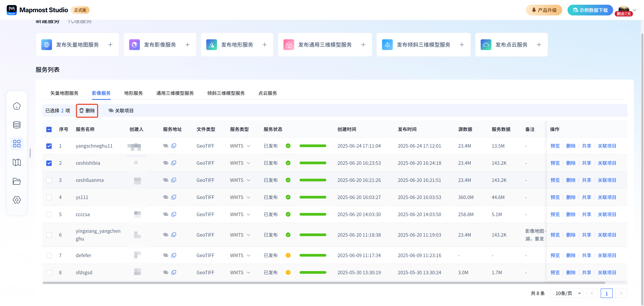Open the map icon in left sidebar
The height and width of the screenshot is (306, 644).
pyautogui.click(x=17, y=163)
